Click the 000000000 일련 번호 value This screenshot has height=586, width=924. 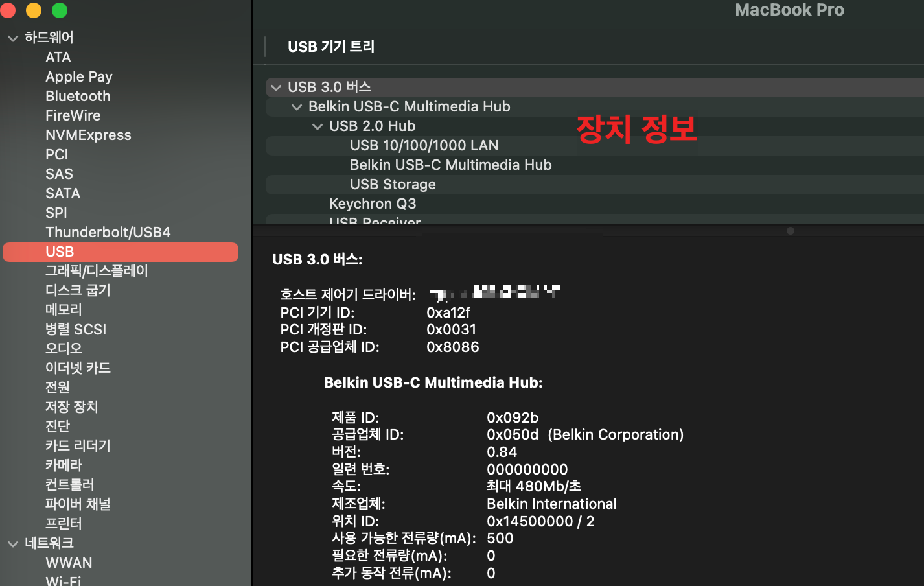[x=527, y=470]
